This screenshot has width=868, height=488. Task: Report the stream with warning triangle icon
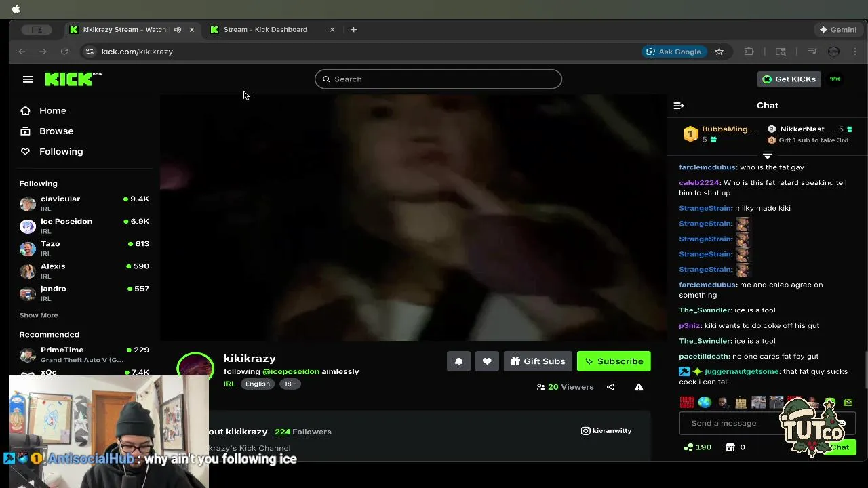[x=639, y=387]
